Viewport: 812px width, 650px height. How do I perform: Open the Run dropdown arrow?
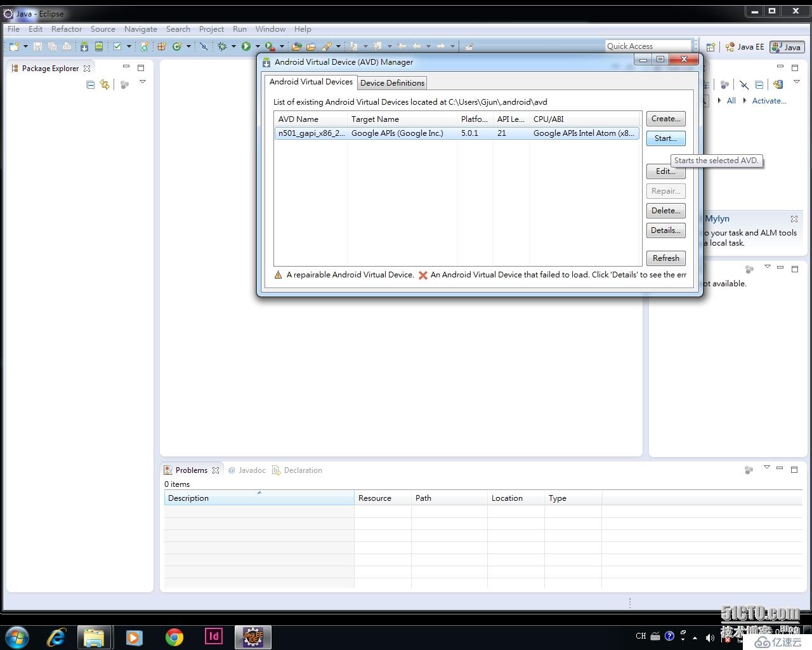tap(258, 46)
